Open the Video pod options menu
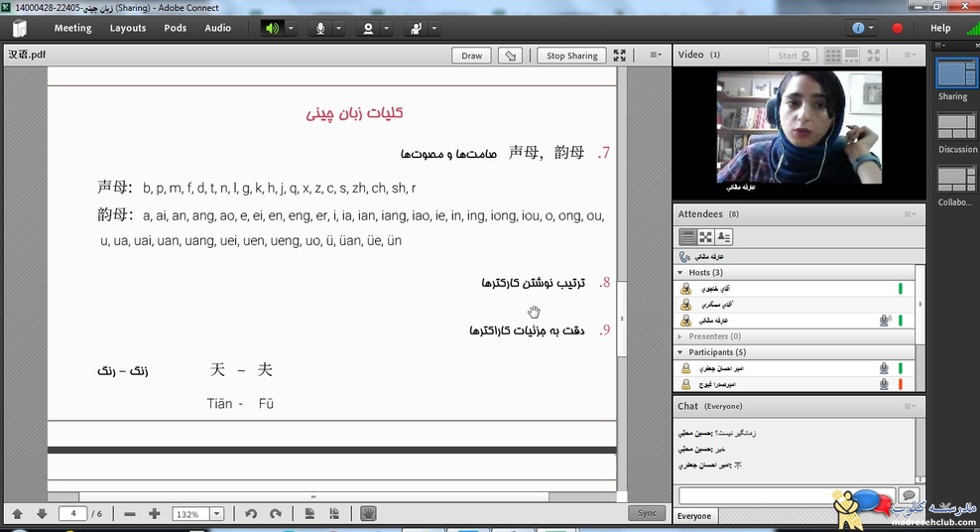Viewport: 980px width, 532px height. (910, 55)
